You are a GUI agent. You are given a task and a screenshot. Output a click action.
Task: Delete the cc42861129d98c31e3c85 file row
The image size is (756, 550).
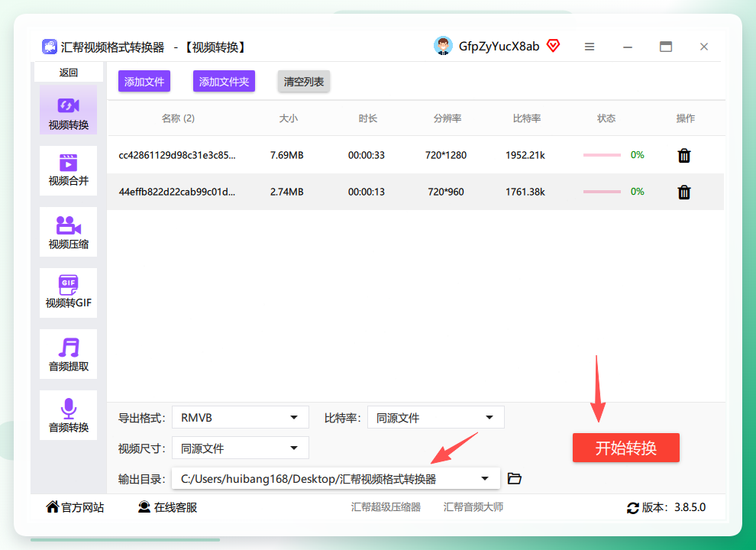[683, 155]
